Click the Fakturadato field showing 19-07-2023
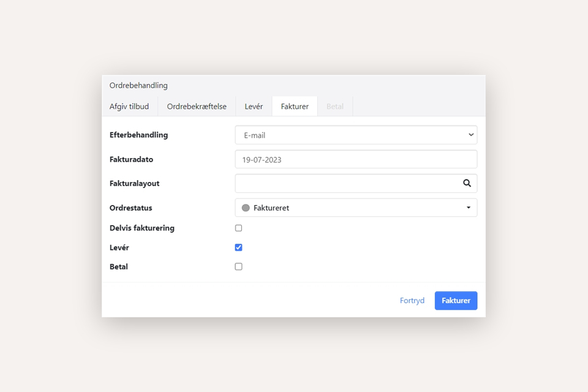This screenshot has height=392, width=588. coord(355,159)
